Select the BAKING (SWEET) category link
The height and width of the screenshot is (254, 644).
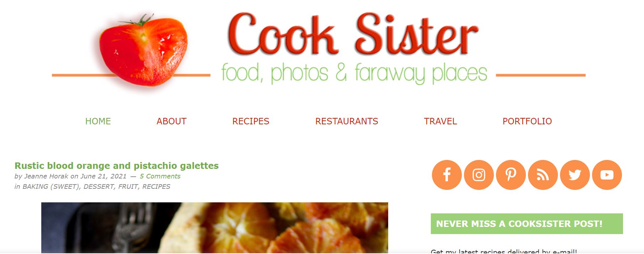pos(52,186)
